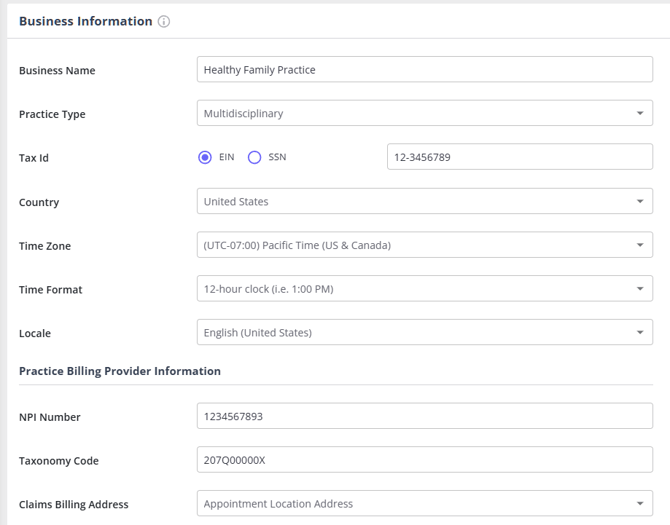Click the Time Zone field label

coord(45,246)
